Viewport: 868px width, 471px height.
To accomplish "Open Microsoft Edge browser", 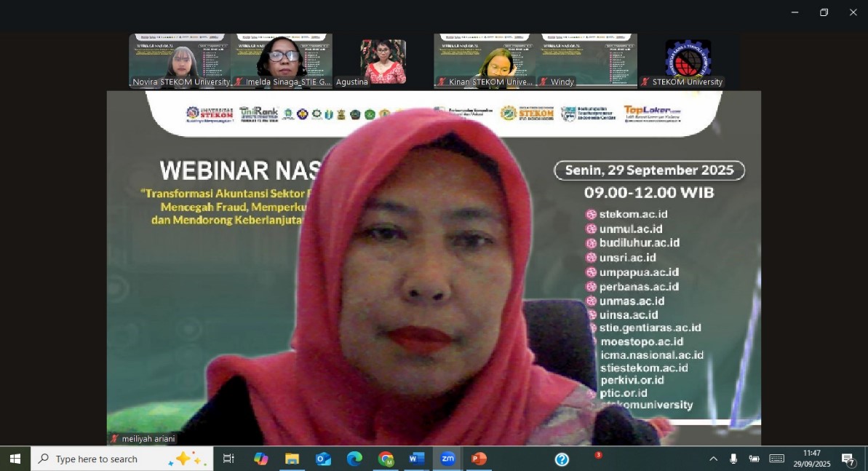I will [x=354, y=459].
